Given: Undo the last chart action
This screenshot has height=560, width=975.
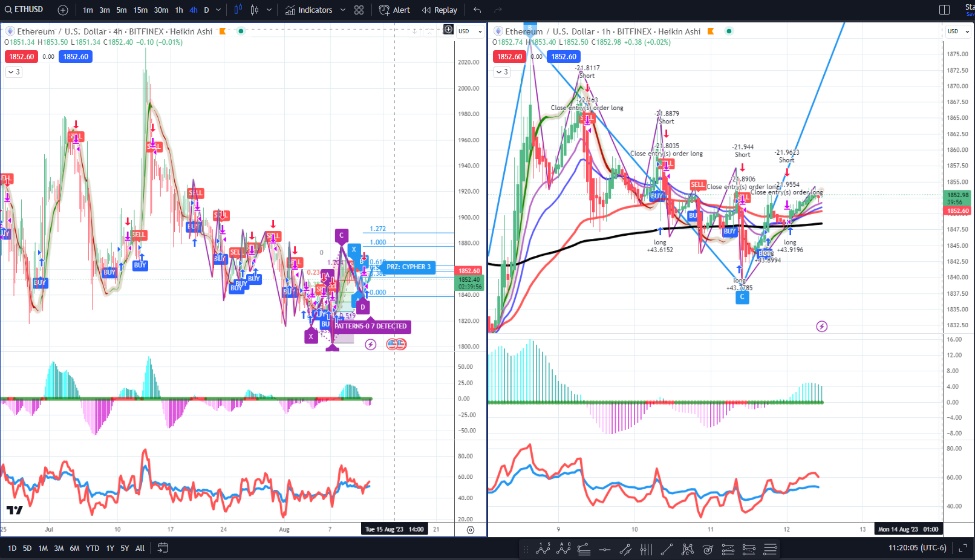Looking at the screenshot, I should (x=477, y=10).
